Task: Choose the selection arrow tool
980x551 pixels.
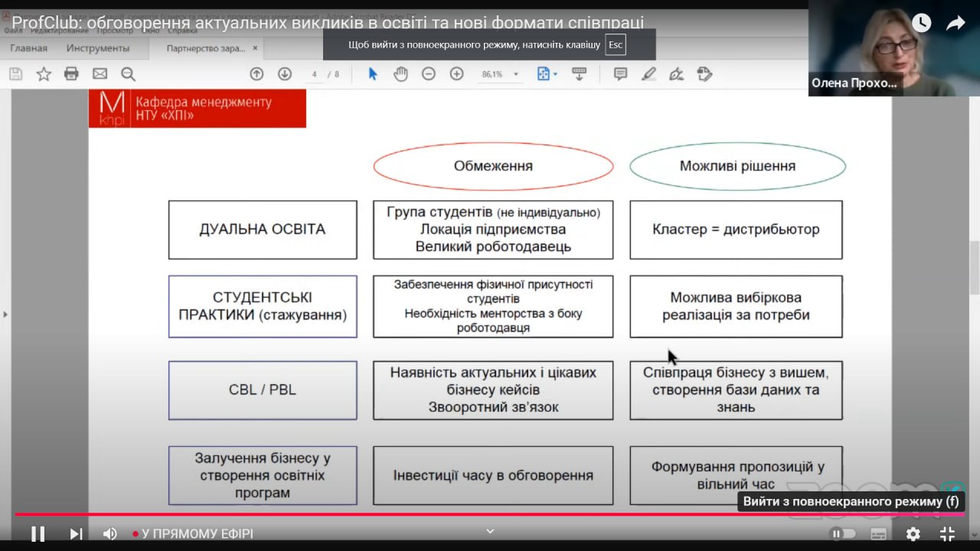Action: point(373,74)
